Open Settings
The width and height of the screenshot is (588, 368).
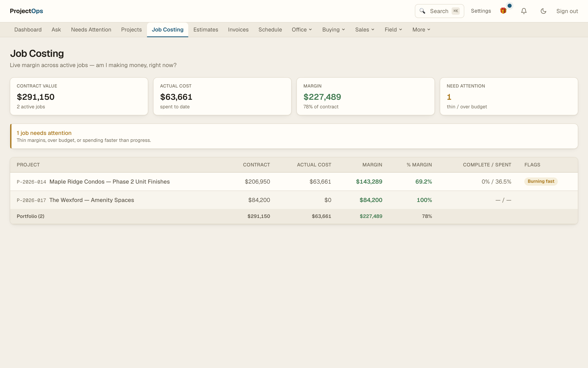[481, 11]
